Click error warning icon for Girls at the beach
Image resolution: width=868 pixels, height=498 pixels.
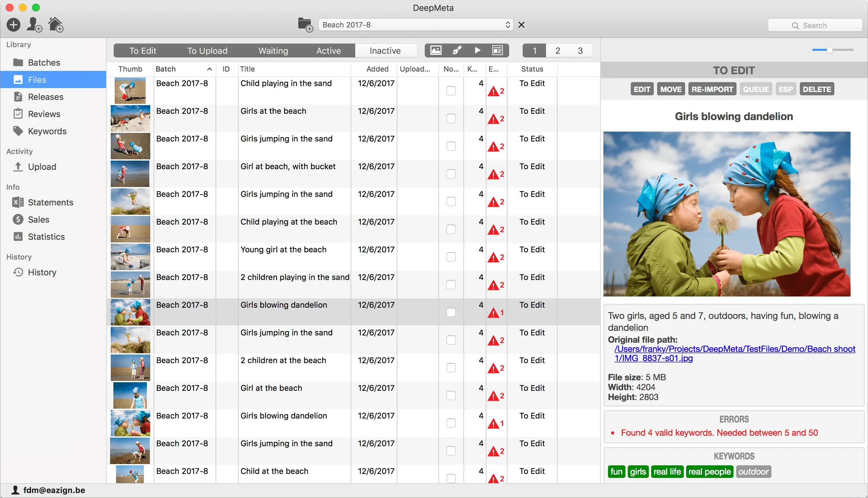[x=493, y=119]
